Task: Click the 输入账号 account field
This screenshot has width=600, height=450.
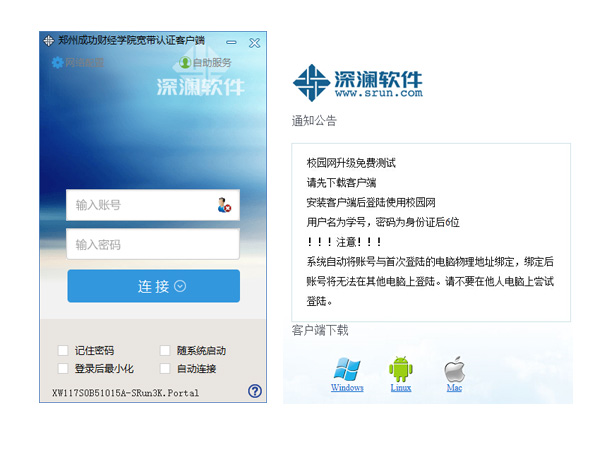Action: point(153,205)
